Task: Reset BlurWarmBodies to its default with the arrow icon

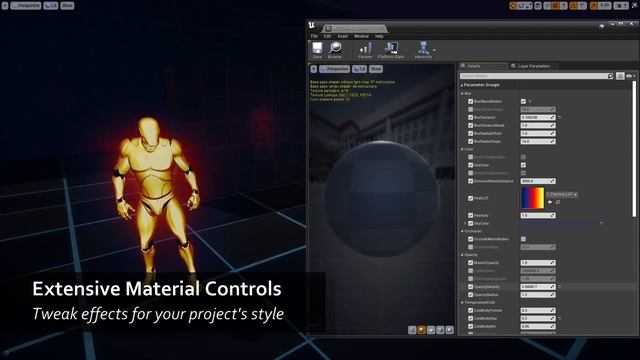Action: 530,101
